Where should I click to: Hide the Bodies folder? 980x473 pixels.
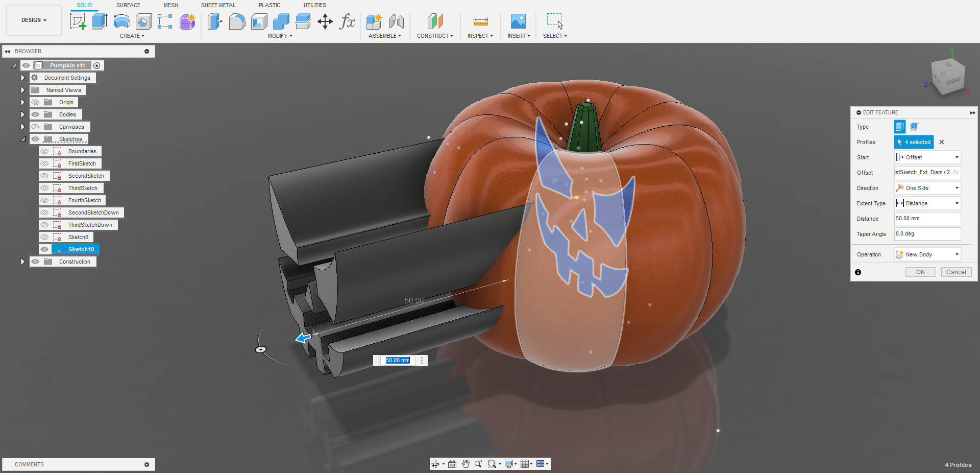click(x=35, y=114)
